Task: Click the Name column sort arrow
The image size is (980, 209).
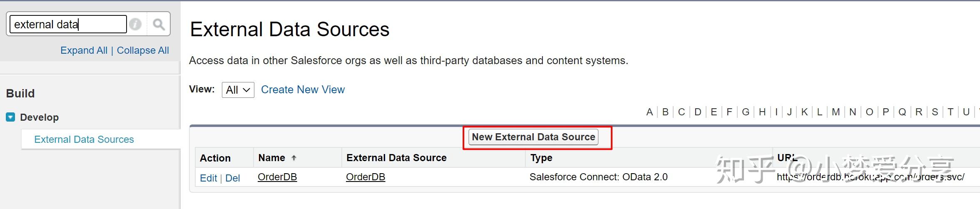Action: tap(294, 158)
